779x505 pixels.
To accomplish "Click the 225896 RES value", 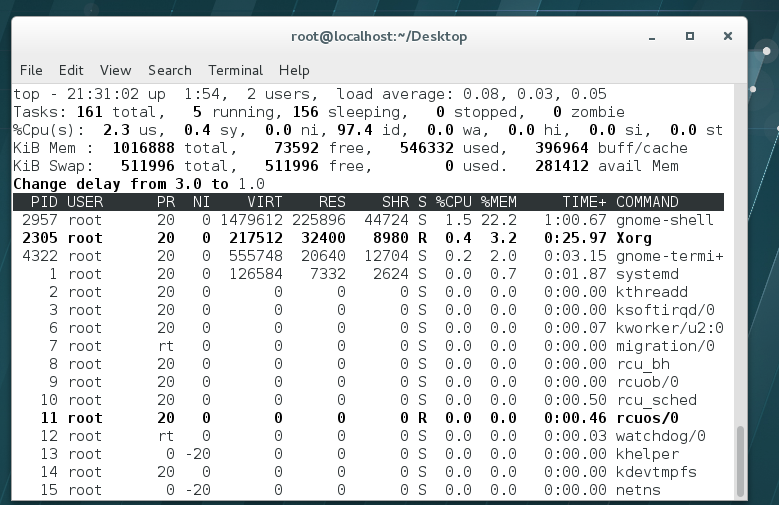I will click(319, 220).
